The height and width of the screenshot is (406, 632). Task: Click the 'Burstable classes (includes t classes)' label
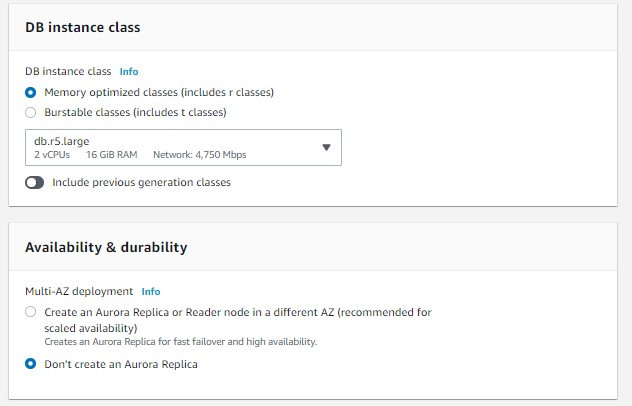pos(135,112)
